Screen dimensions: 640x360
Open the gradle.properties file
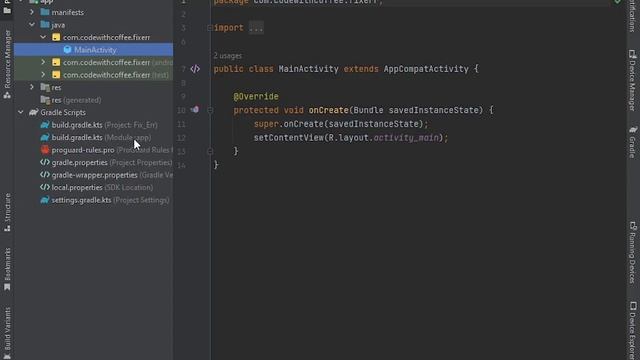111,162
